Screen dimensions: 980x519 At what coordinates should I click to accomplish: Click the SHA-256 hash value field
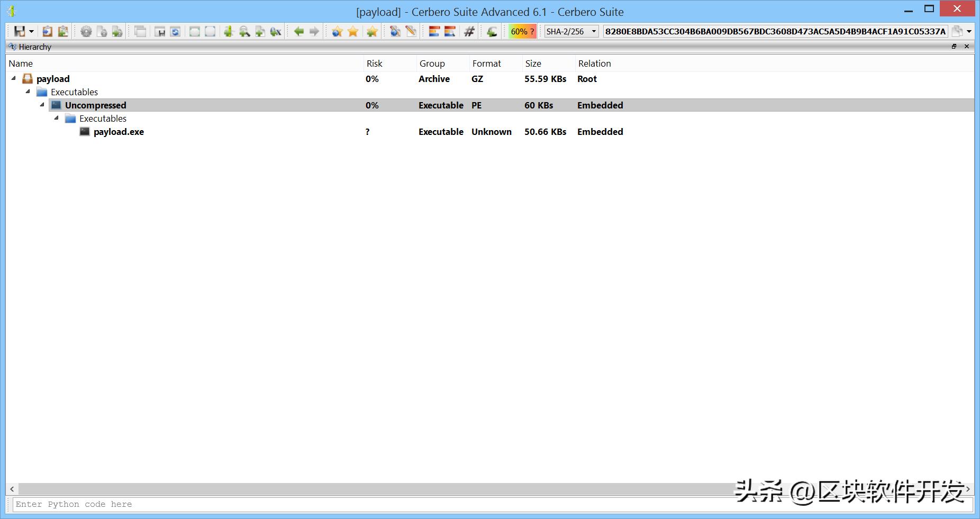(x=775, y=32)
